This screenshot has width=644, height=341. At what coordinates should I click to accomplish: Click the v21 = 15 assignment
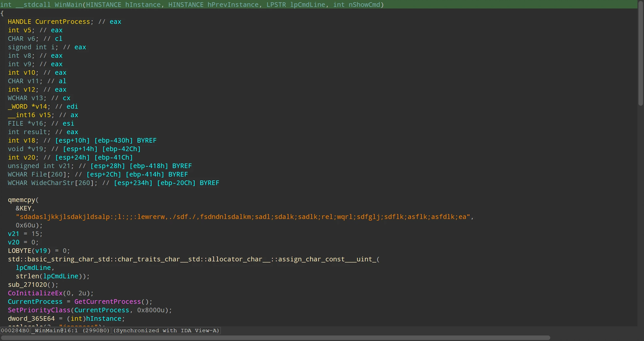click(23, 234)
